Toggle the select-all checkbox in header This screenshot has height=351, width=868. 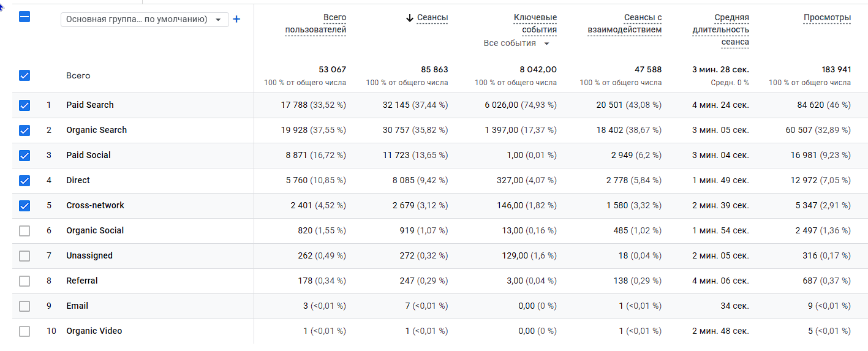click(x=25, y=17)
